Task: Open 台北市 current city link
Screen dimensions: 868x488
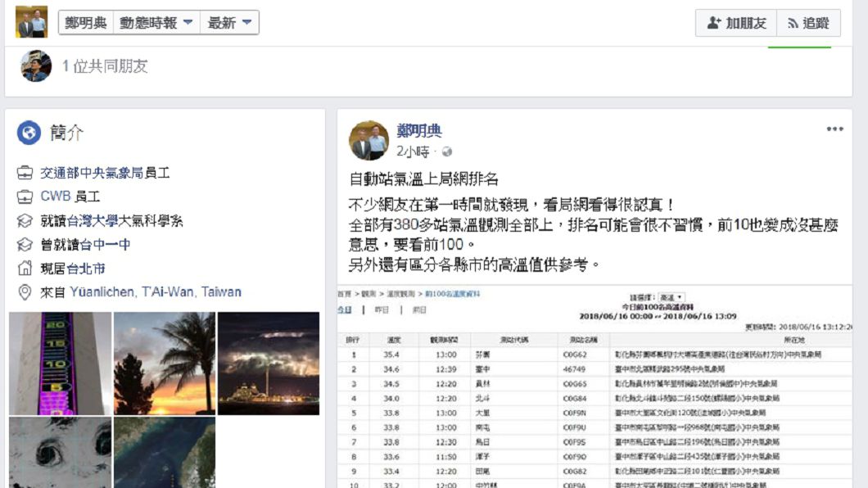Action: 86,269
